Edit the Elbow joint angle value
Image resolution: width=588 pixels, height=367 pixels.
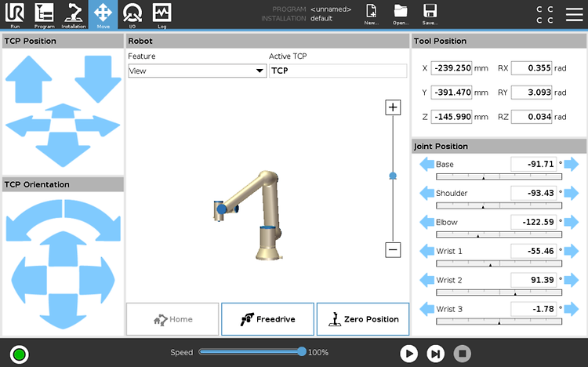tap(534, 222)
